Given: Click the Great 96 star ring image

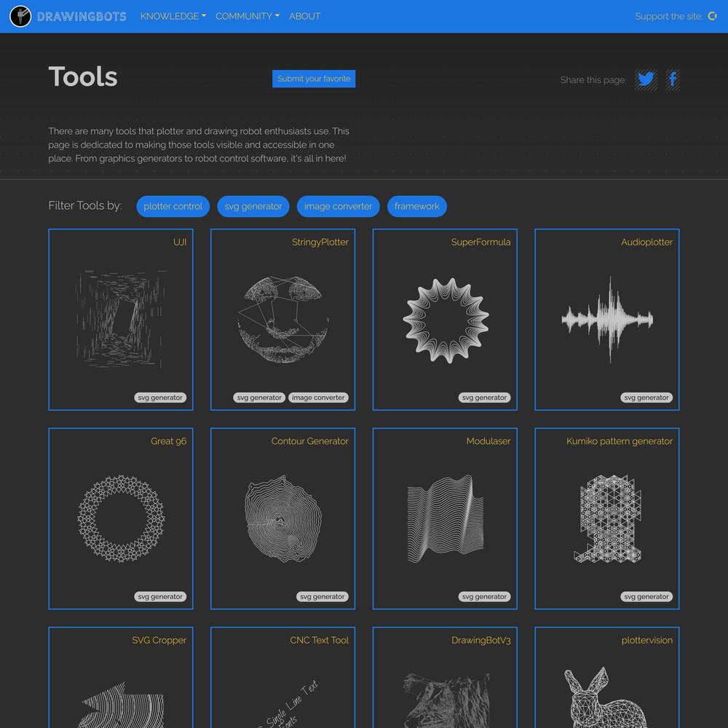Looking at the screenshot, I should (121, 518).
